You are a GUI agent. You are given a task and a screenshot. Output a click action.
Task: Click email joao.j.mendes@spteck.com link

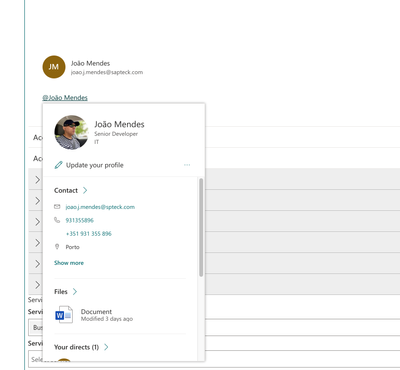pyautogui.click(x=100, y=207)
